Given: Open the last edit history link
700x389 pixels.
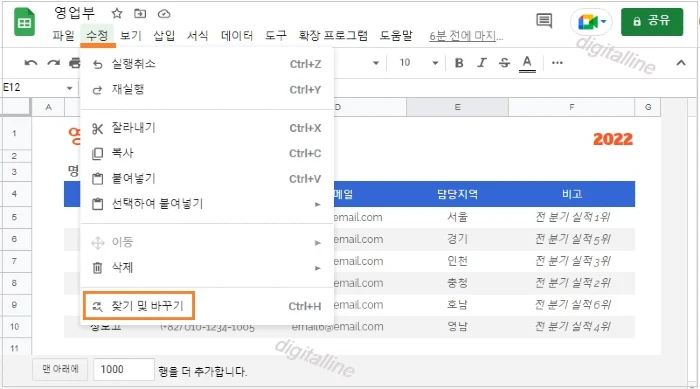Looking at the screenshot, I should [x=466, y=36].
